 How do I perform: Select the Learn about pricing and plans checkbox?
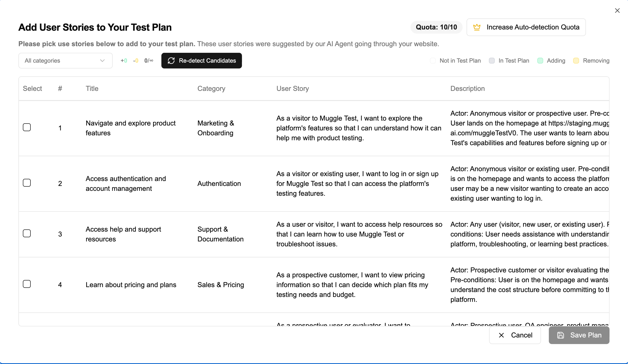pyautogui.click(x=27, y=284)
